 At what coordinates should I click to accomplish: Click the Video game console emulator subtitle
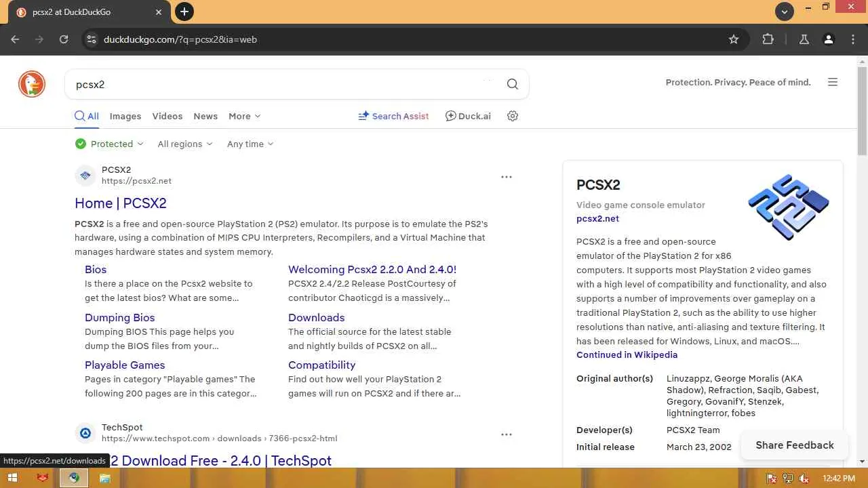(x=641, y=205)
